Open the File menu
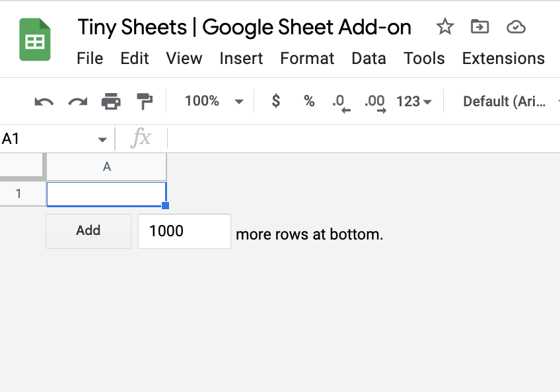 coord(90,58)
